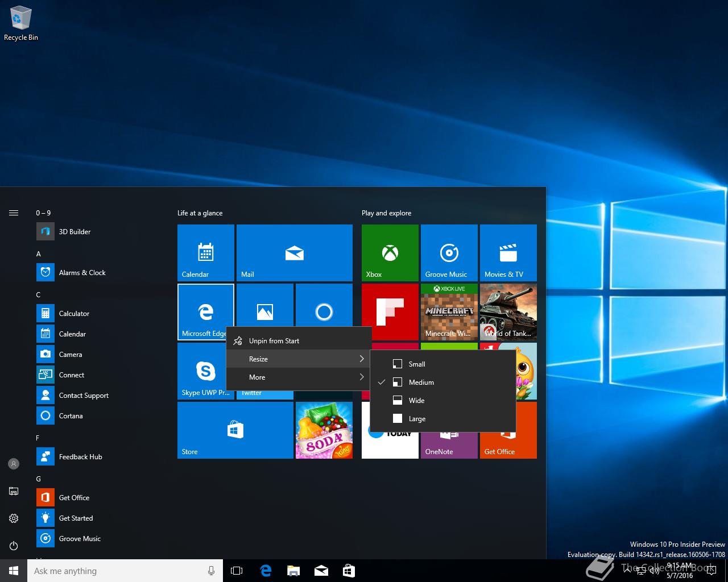Expand the Resize submenu arrow
The image size is (728, 582).
(362, 359)
